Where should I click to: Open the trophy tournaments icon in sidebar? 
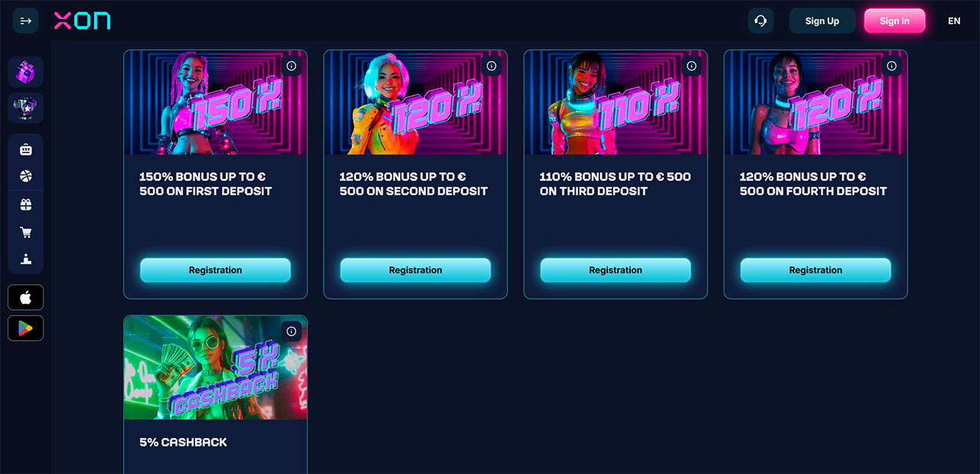pyautogui.click(x=25, y=108)
